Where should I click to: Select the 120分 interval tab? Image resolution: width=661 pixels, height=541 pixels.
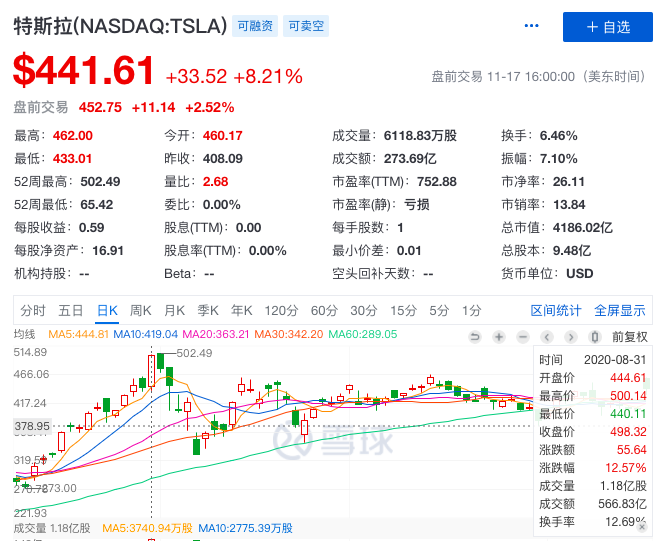tap(281, 310)
